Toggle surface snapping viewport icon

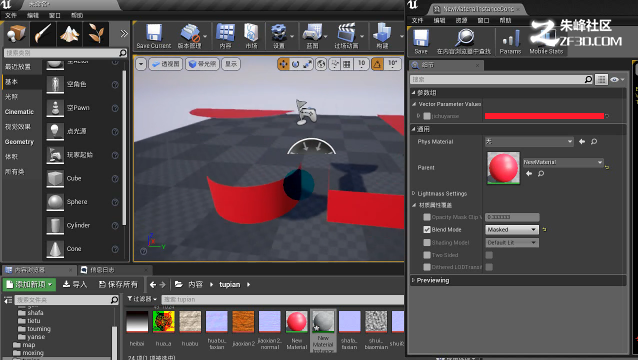[334, 64]
